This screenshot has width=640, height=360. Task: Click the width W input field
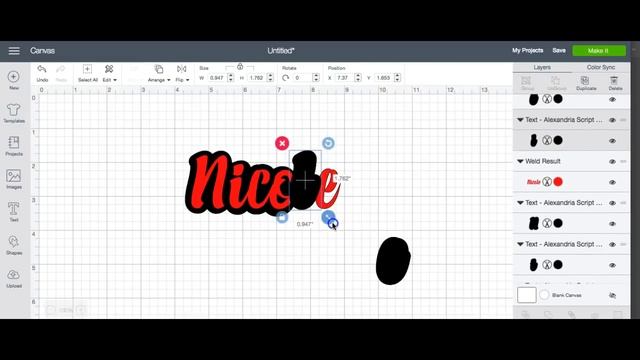(x=216, y=78)
